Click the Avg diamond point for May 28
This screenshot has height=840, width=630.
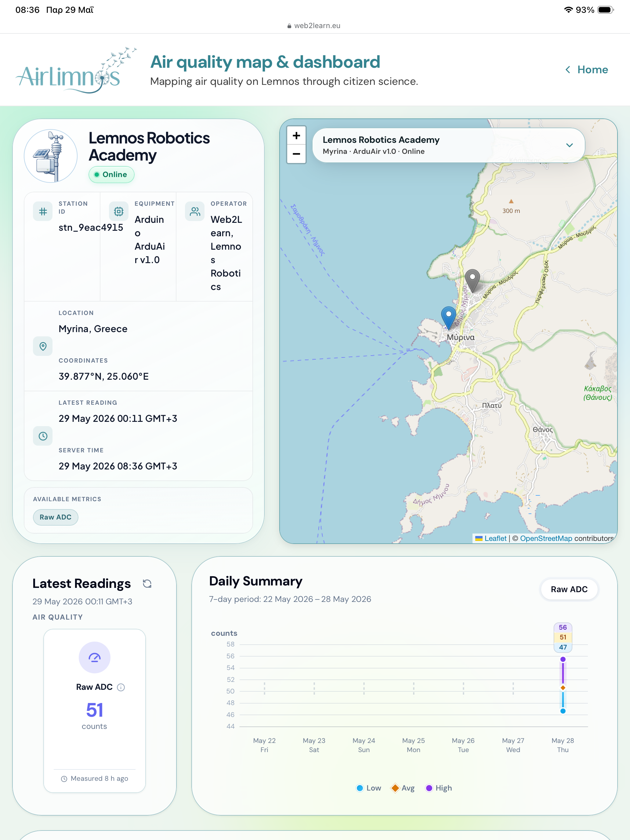(x=563, y=687)
